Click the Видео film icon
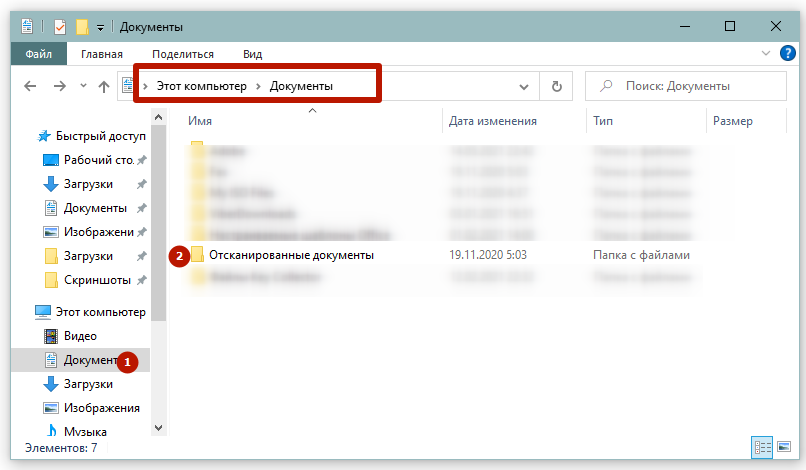Viewport: 806px width, 470px height. [x=51, y=336]
